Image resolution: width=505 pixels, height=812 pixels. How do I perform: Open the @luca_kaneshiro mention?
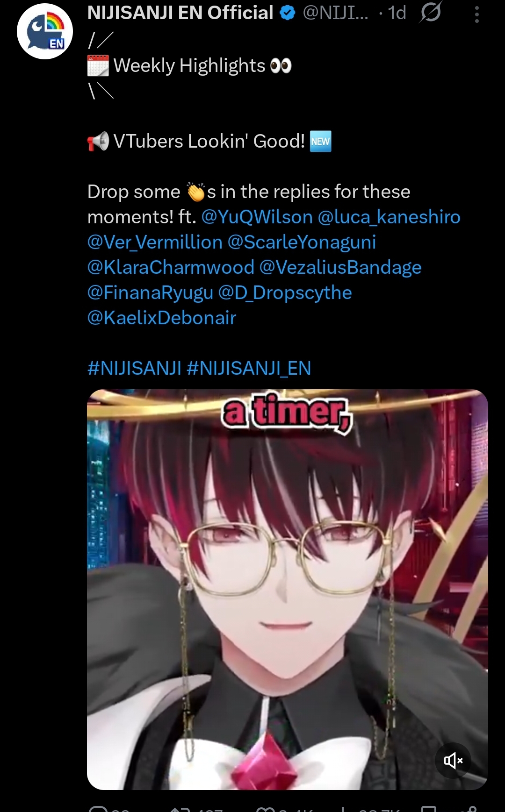tap(389, 217)
